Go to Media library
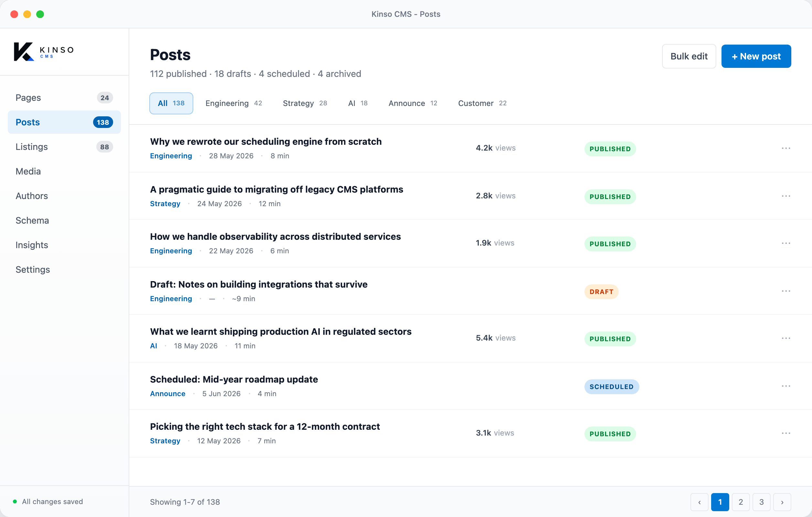The image size is (812, 517). point(64,172)
